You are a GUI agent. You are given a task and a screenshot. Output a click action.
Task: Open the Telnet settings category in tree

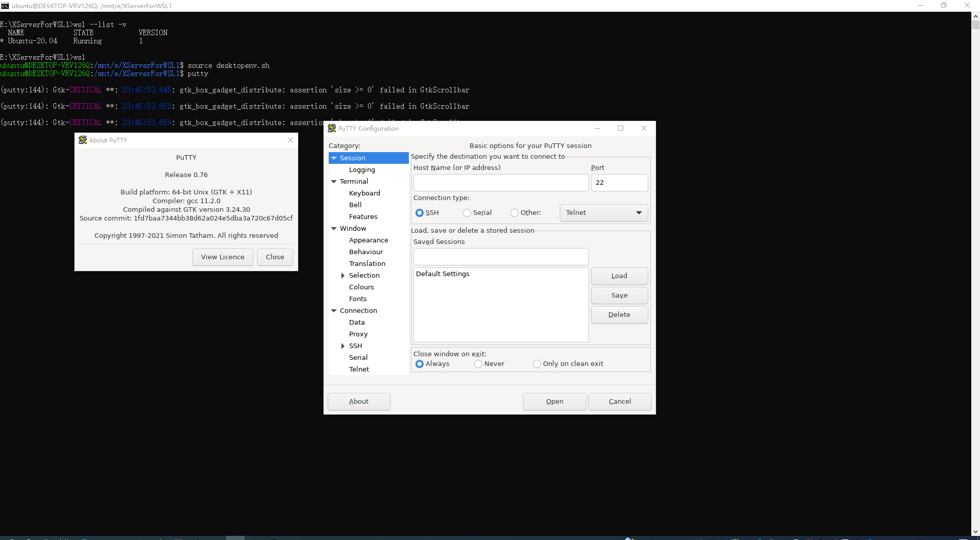359,370
